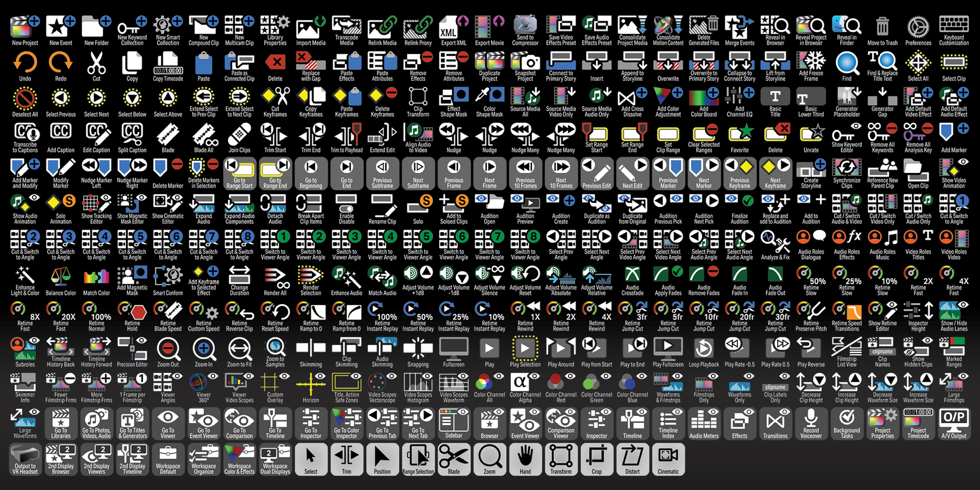Click the Go To Color Inspector button

pos(347,424)
